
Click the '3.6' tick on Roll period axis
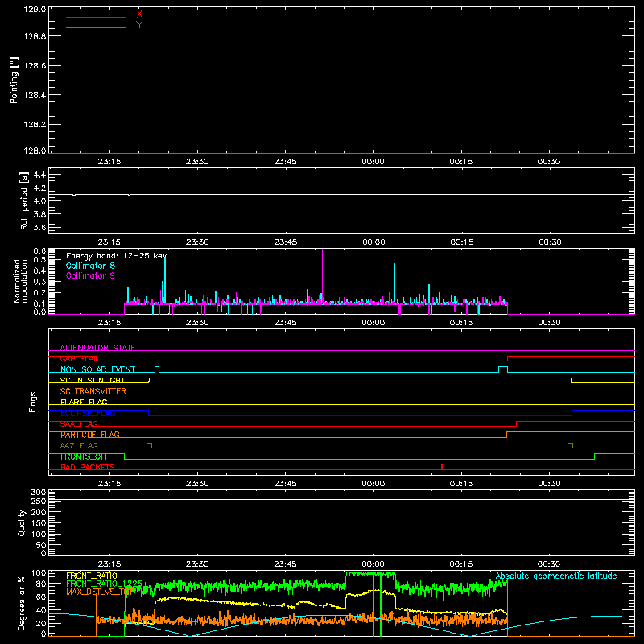[39, 227]
